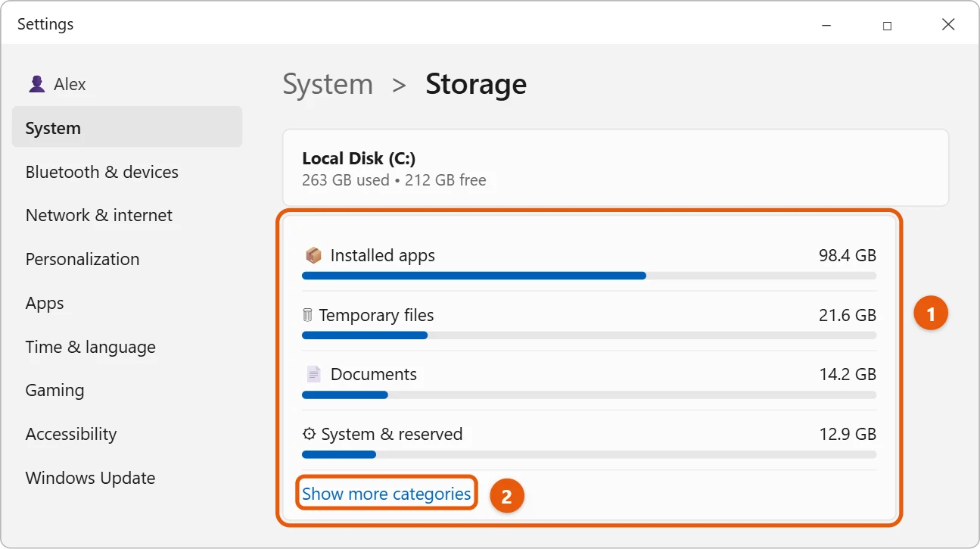Click the Temporary files usage bar
980x549 pixels.
click(x=589, y=335)
